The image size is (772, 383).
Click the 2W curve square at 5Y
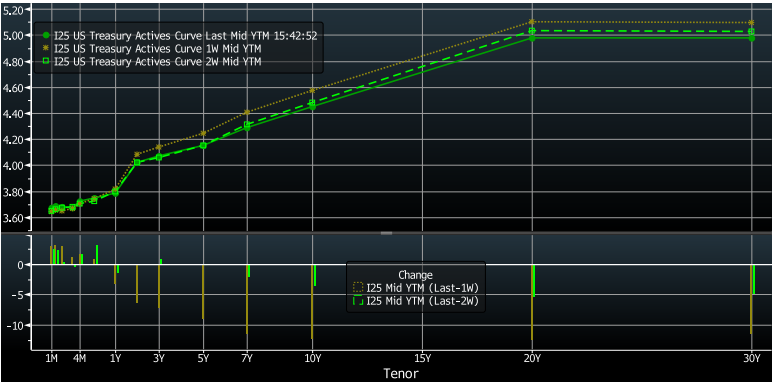203,146
